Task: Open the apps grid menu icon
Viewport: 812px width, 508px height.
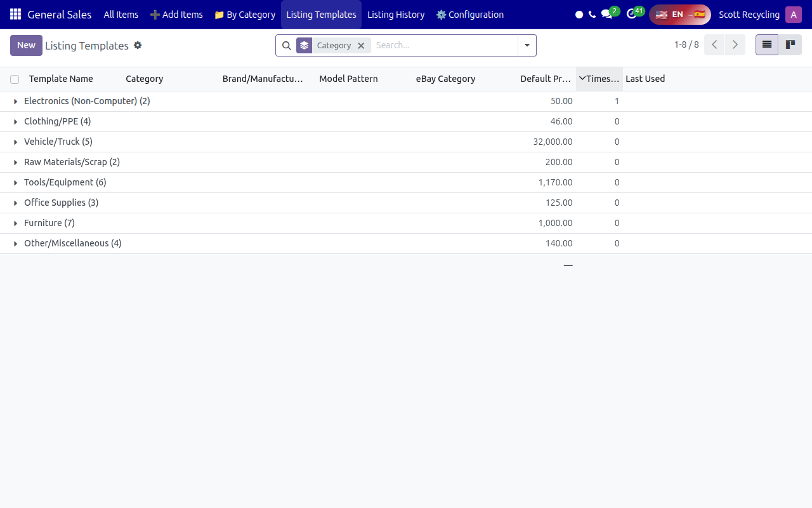Action: (x=15, y=14)
